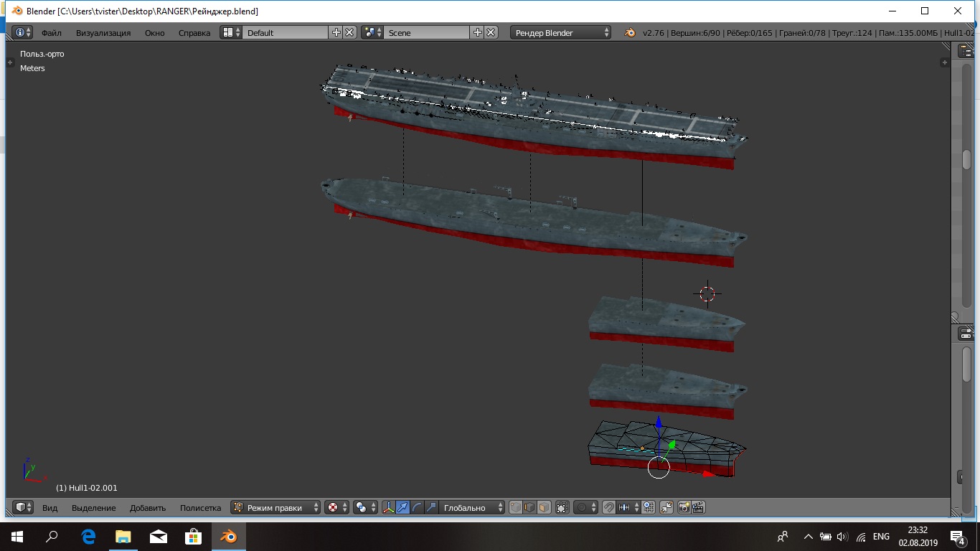This screenshot has height=551, width=980.
Task: Open Windows File Explorer from taskbar
Action: point(123,536)
